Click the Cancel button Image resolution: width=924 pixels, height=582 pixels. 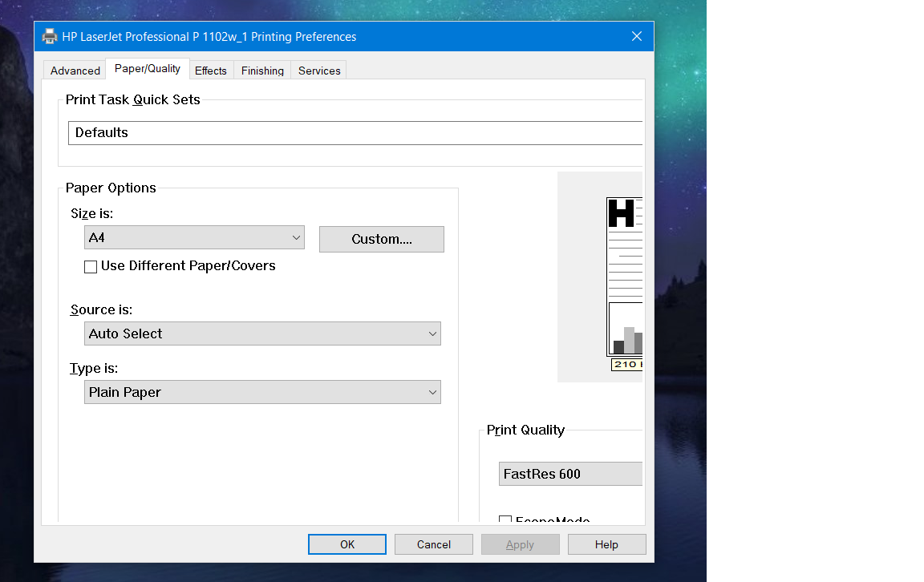[434, 544]
